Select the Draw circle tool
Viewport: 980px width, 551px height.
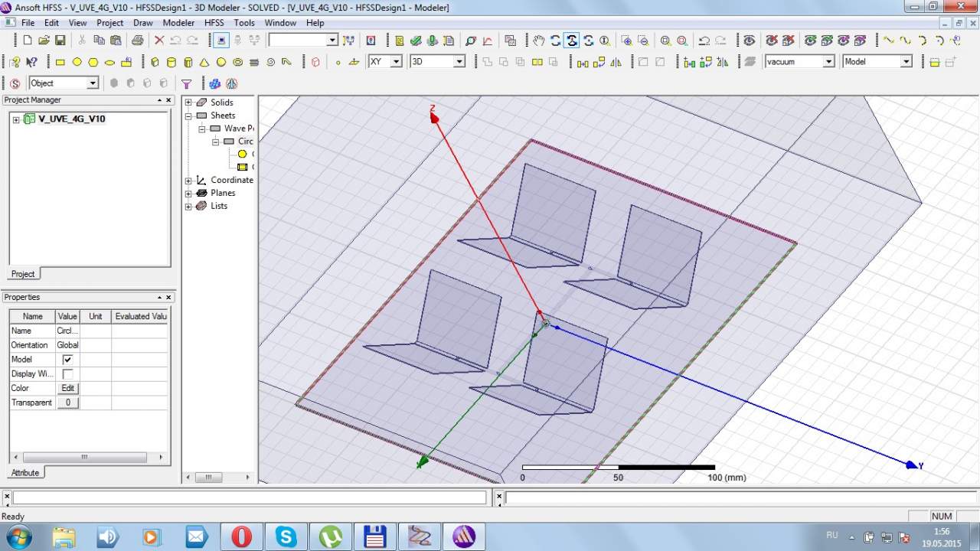pos(77,62)
